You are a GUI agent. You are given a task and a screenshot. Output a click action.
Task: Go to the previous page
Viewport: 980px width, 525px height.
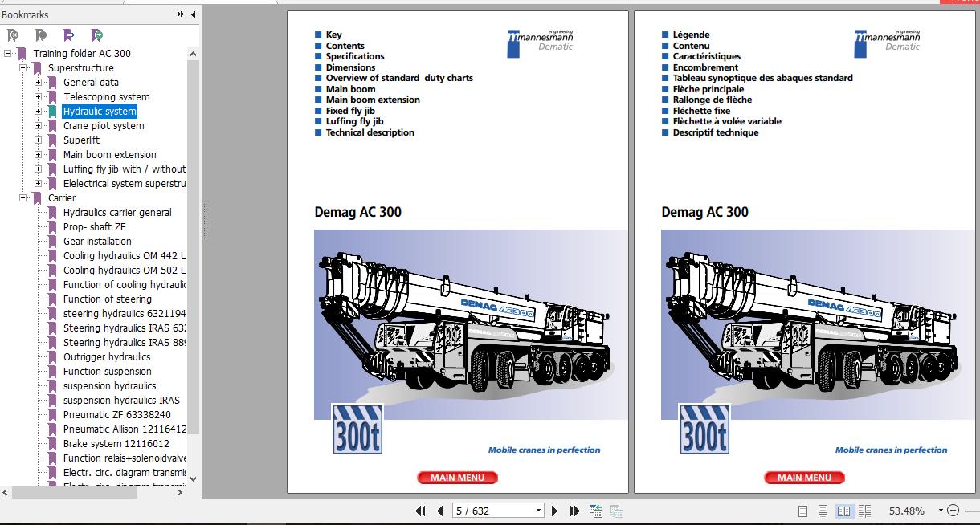tap(439, 511)
